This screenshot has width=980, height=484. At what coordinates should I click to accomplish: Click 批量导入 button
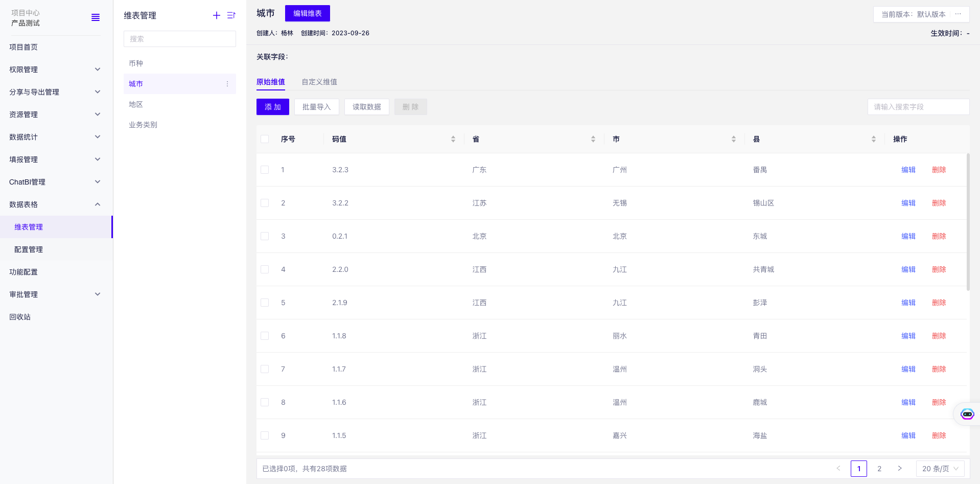(x=317, y=107)
